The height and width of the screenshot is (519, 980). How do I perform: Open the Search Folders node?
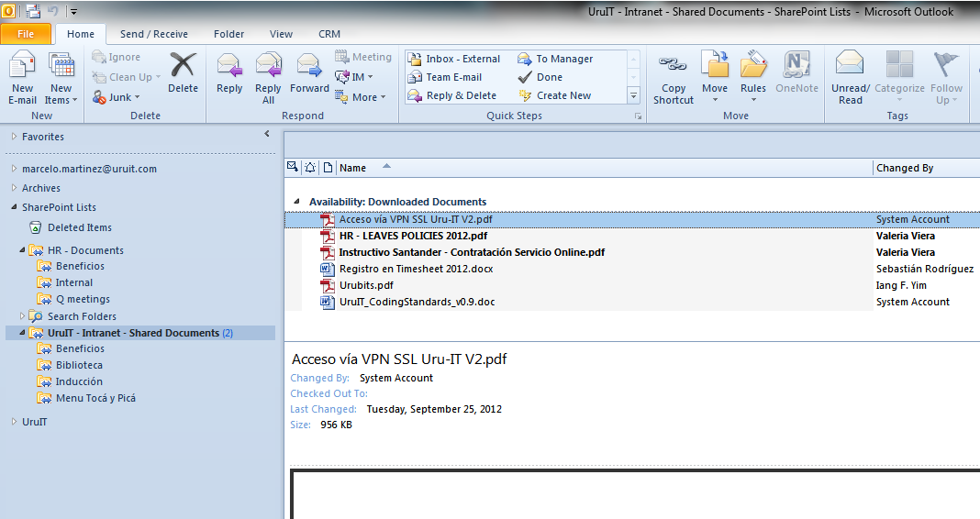pyautogui.click(x=82, y=316)
